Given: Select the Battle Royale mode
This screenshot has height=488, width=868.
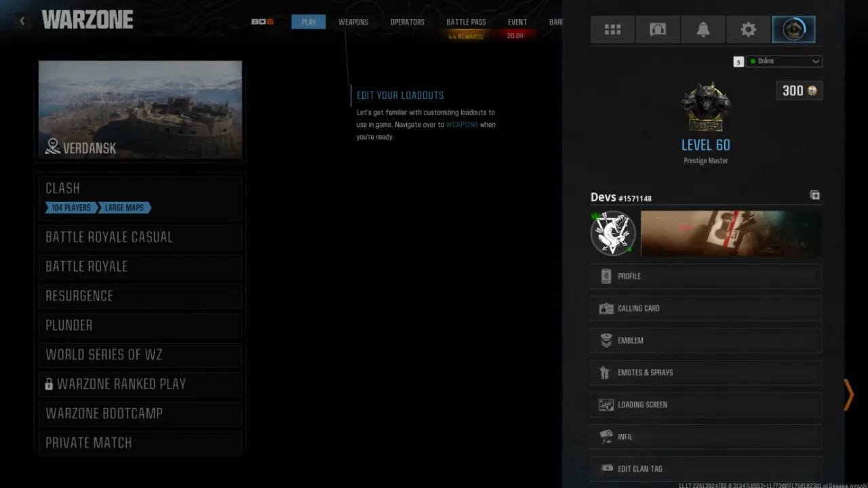Looking at the screenshot, I should (x=140, y=266).
